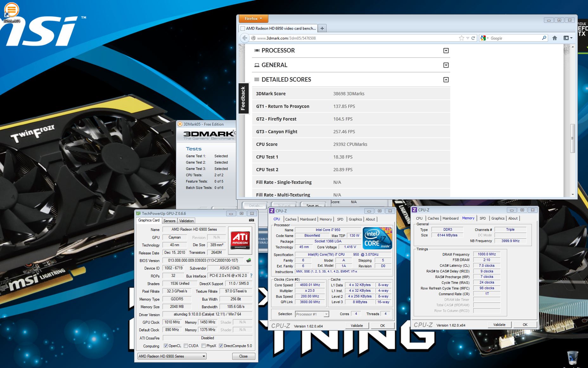Select the AMD Radeon HD 6950 browser tab
This screenshot has width=588, height=368.
(278, 28)
